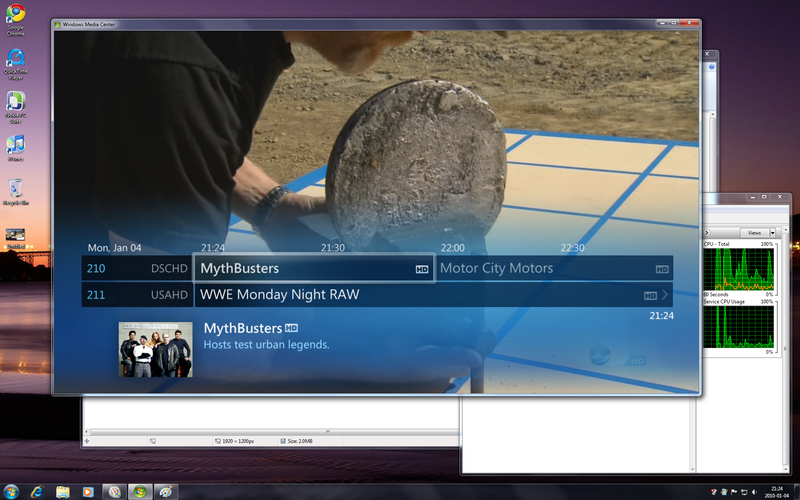This screenshot has height=500, width=800.
Task: Select WWE Monday Night RAW listing
Action: click(434, 294)
